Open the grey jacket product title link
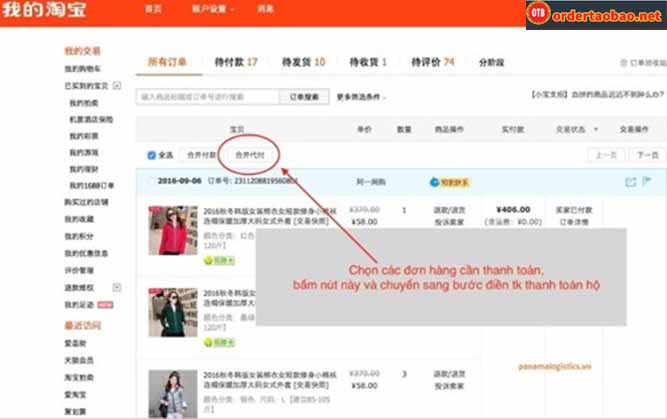Screen dimensions: 667x419 270,380
